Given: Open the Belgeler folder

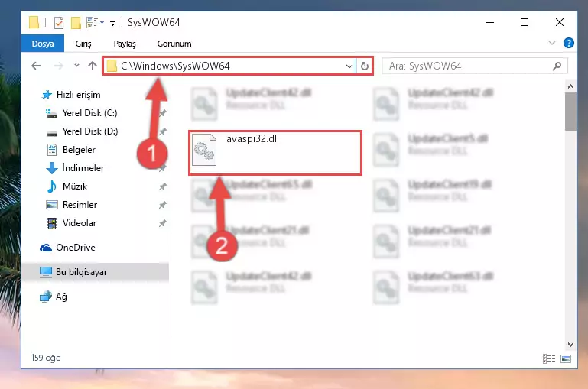Looking at the screenshot, I should tap(79, 150).
